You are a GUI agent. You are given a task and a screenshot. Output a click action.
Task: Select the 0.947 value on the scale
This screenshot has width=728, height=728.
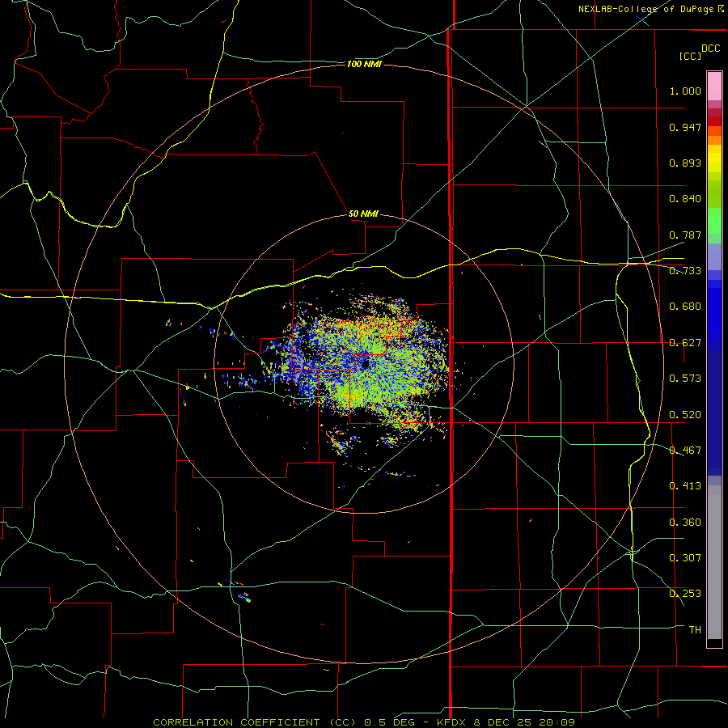coord(685,127)
